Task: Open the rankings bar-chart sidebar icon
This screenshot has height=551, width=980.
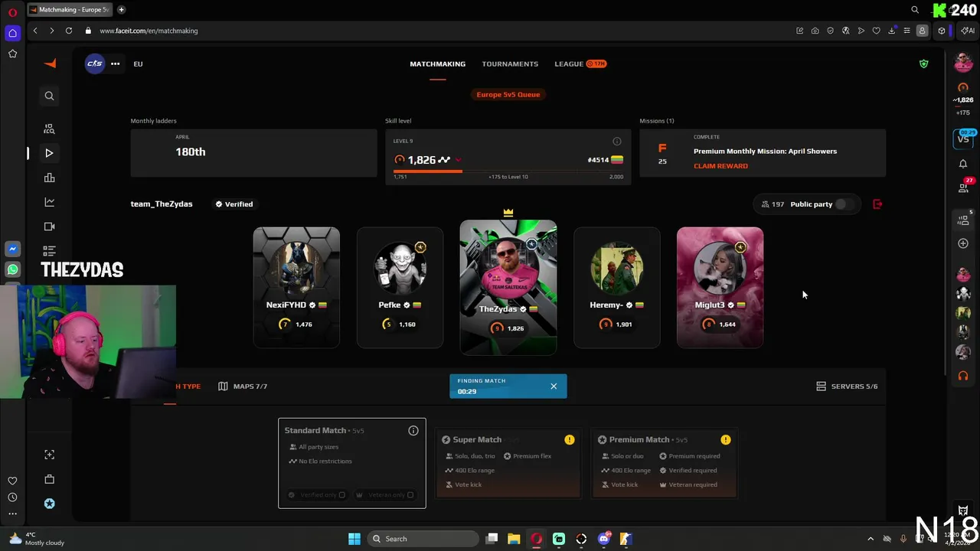Action: click(x=49, y=178)
